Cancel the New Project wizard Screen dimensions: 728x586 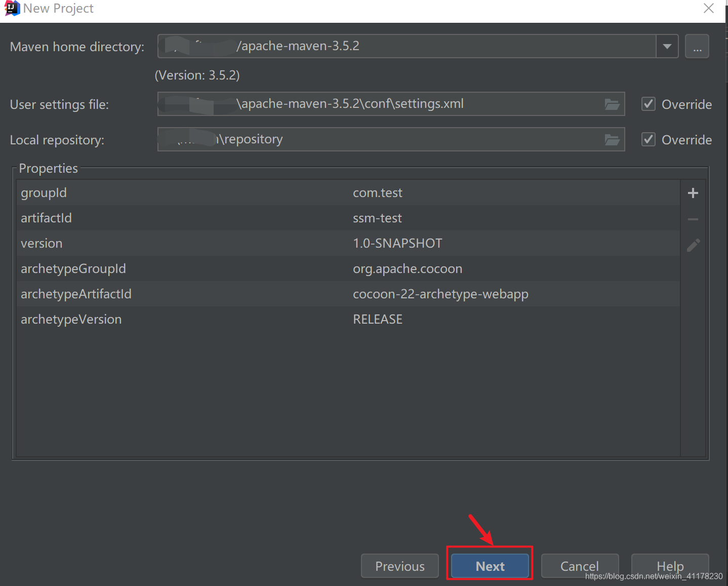[x=580, y=566]
